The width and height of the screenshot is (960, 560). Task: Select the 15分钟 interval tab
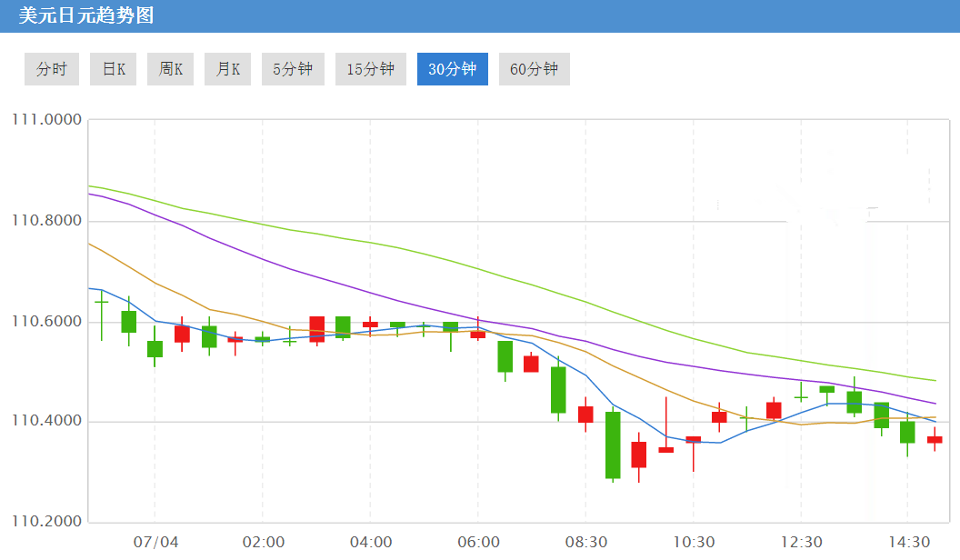click(x=370, y=69)
